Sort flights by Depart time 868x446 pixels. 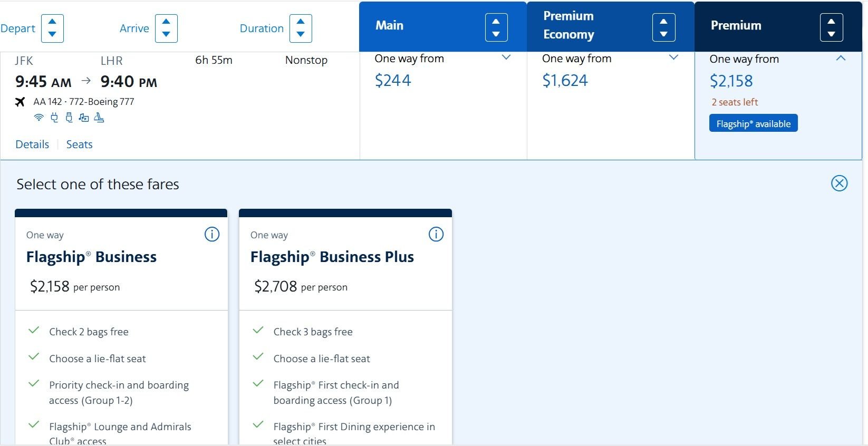52,28
